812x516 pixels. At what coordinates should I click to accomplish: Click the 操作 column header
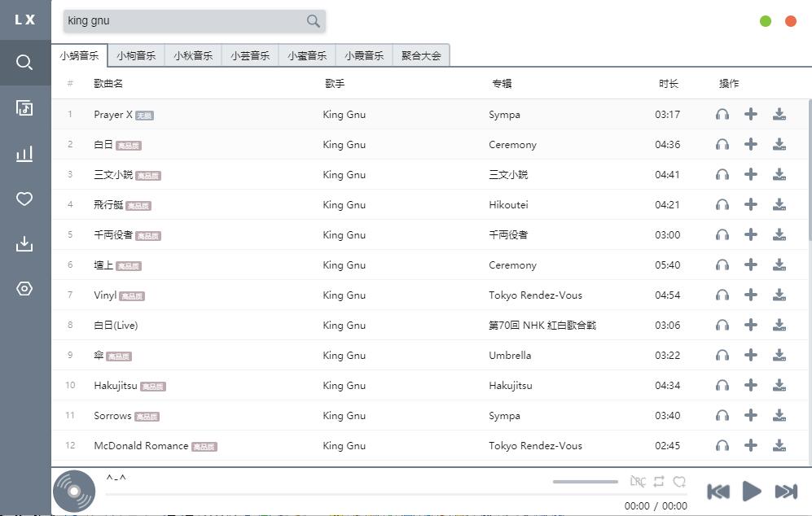pos(729,83)
